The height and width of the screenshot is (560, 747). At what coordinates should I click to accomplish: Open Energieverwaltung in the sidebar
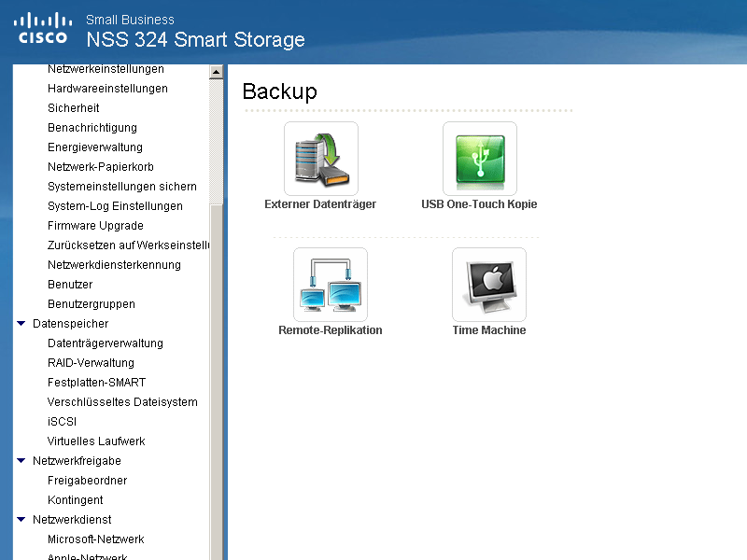95,147
